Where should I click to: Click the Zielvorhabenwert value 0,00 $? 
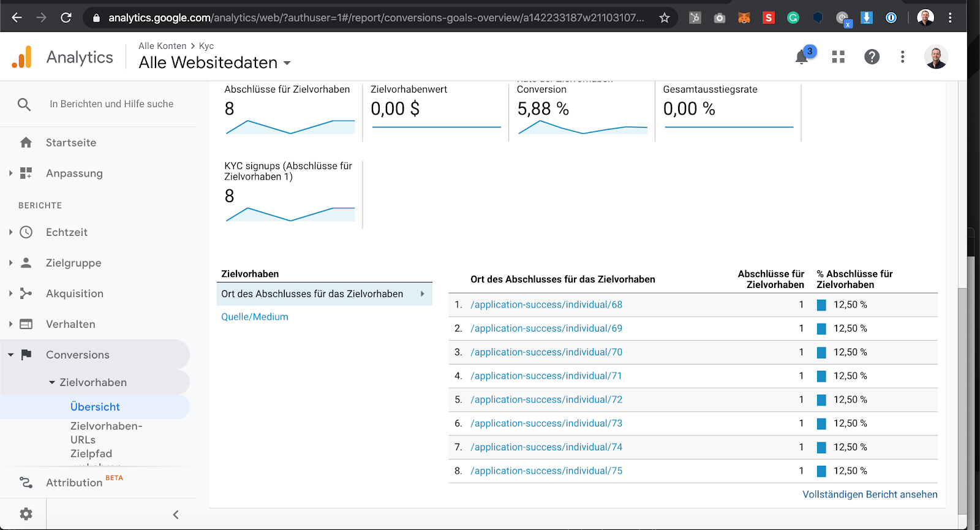tap(395, 109)
